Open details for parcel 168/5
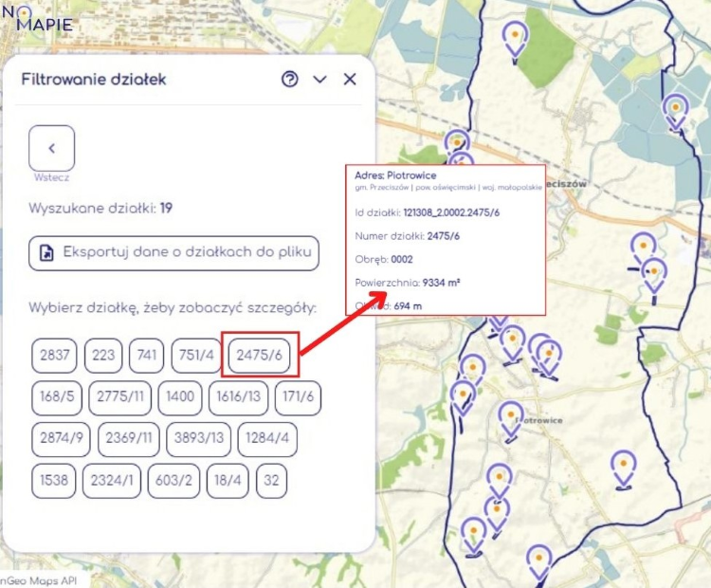 coord(56,397)
